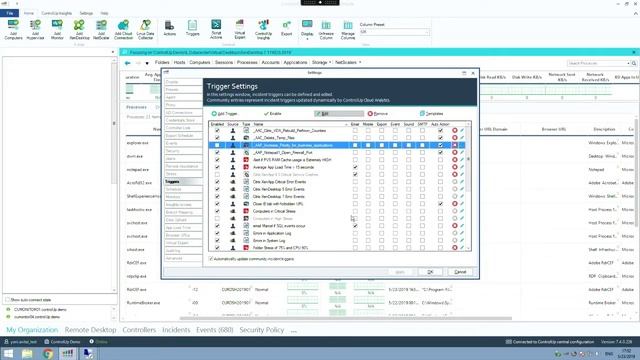Toggle Enabled checkbox for Computers in High Stress
This screenshot has width=640, height=360.
(x=217, y=218)
